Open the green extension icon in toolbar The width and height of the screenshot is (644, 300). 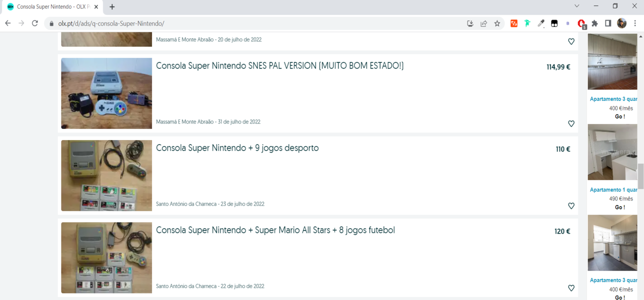[527, 23]
